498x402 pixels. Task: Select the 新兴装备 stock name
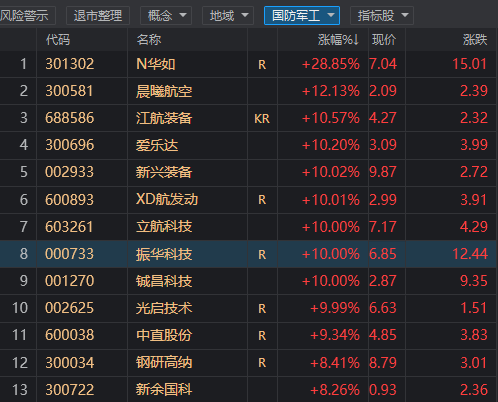tap(164, 172)
